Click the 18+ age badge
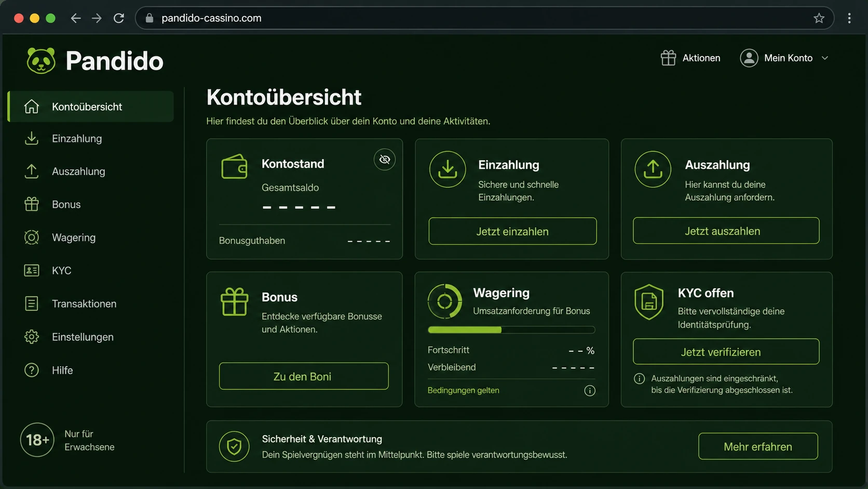The width and height of the screenshot is (868, 489). pos(37,440)
